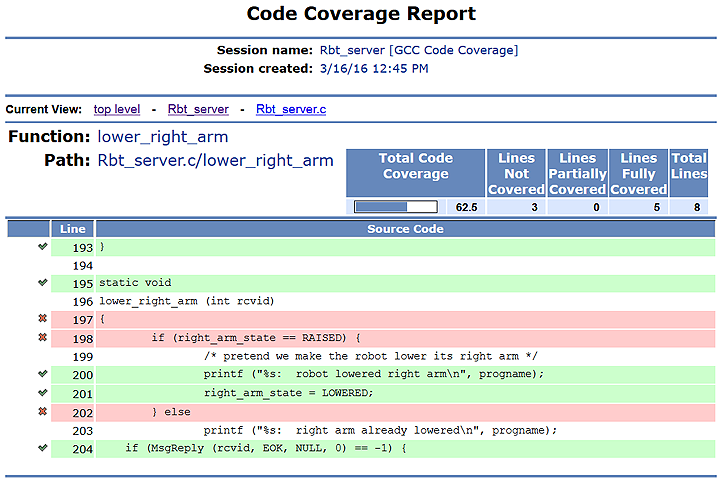Click the red X icon on line 198
Image resolution: width=720 pixels, height=480 pixels.
coord(42,337)
